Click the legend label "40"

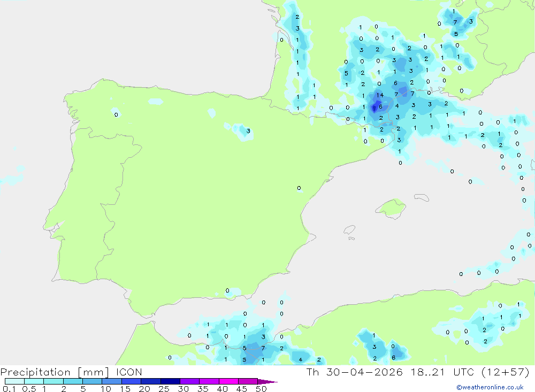(223, 389)
